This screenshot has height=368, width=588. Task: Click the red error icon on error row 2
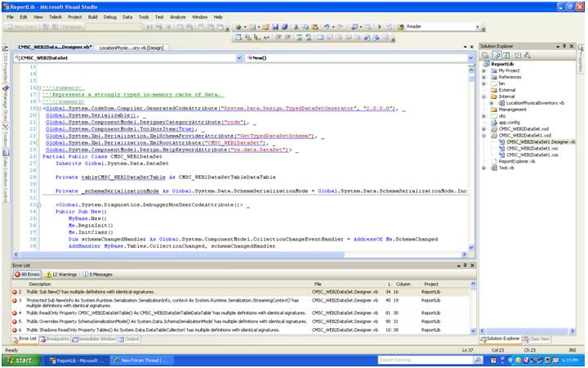[x=14, y=292]
